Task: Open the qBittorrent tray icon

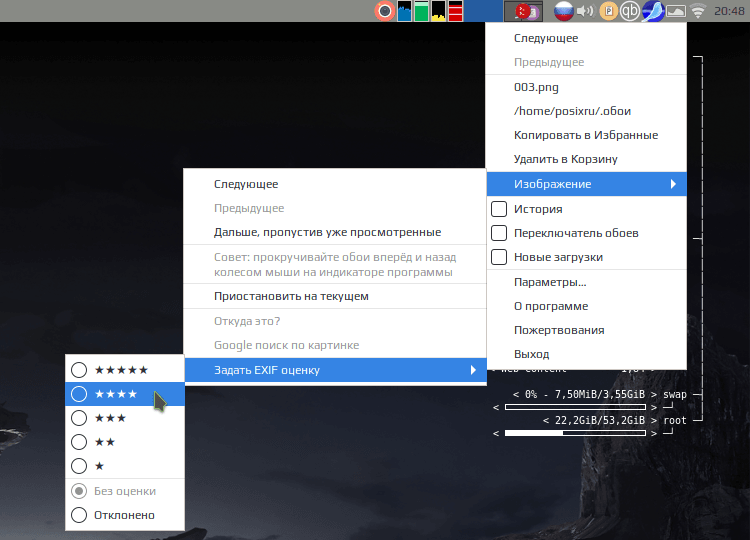Action: [630, 11]
